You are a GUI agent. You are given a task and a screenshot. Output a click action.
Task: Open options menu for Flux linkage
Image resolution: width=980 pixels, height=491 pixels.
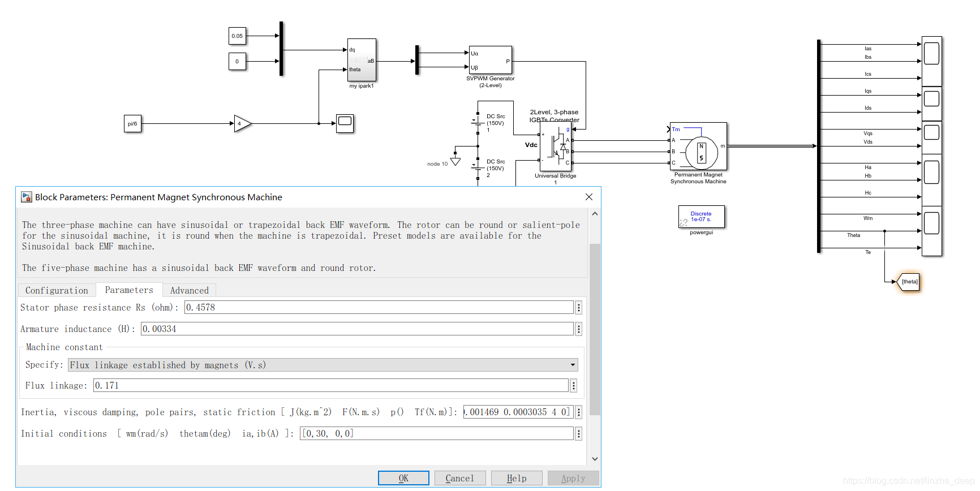coord(574,385)
